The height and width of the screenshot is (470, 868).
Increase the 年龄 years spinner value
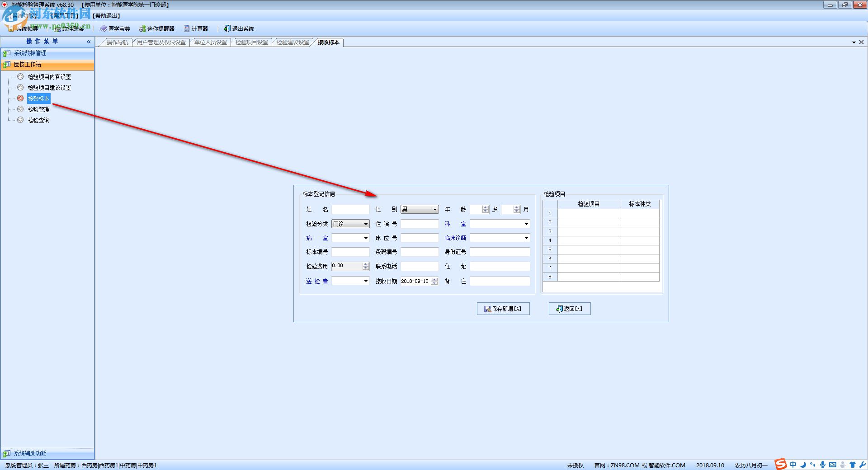(x=486, y=208)
